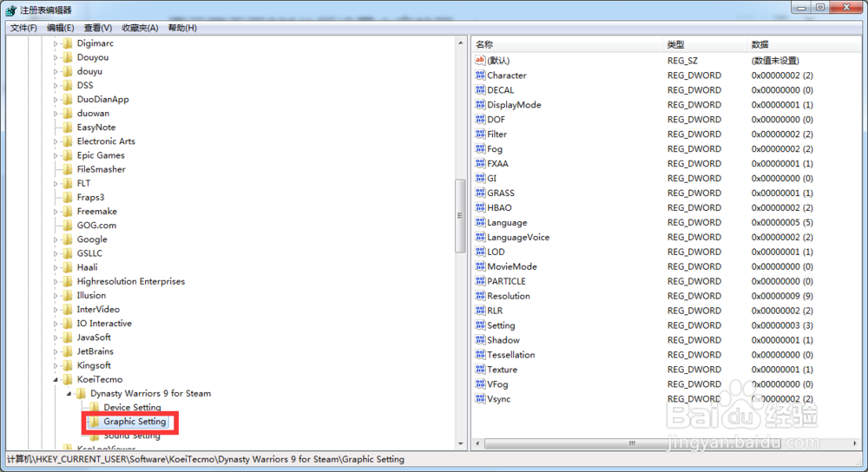Viewport: 868px width, 472px height.
Task: Click the registry editor title bar icon
Action: (11, 10)
